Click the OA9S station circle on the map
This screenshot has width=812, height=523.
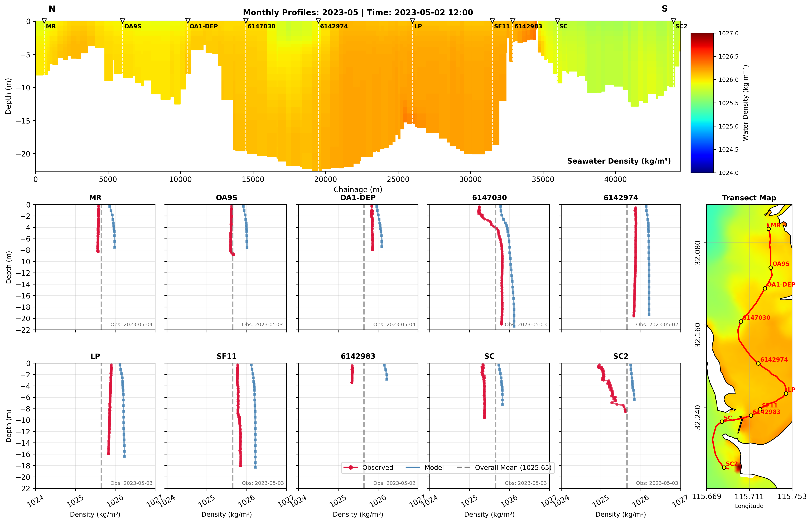[771, 268]
